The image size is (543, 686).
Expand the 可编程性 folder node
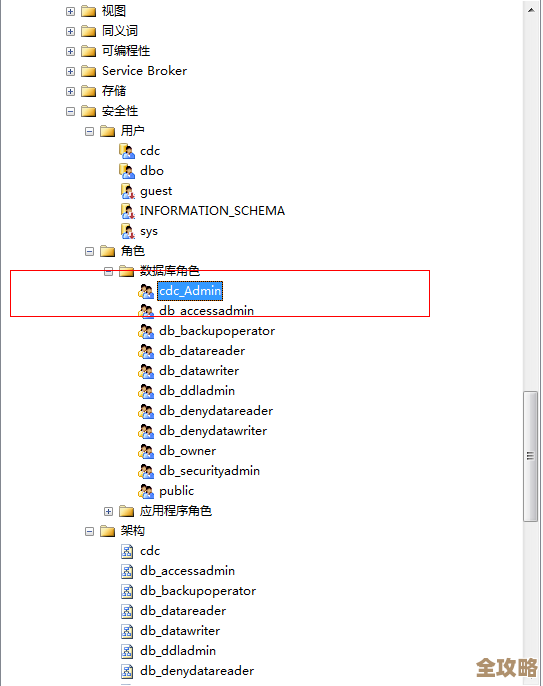tap(70, 52)
